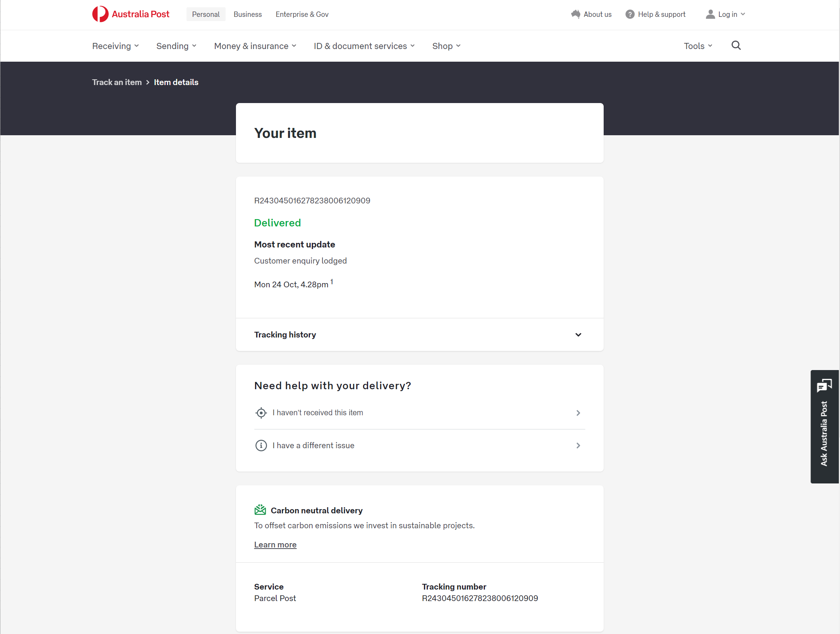Click the Log in user icon

pos(710,14)
